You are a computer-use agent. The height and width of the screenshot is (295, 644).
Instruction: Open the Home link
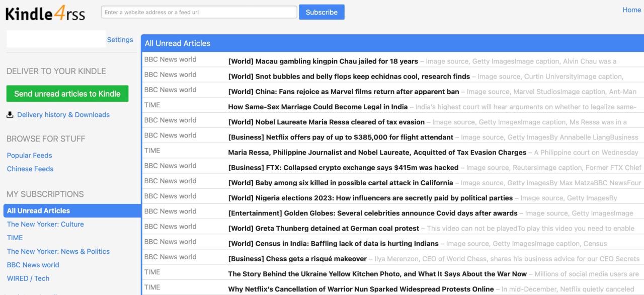click(631, 10)
